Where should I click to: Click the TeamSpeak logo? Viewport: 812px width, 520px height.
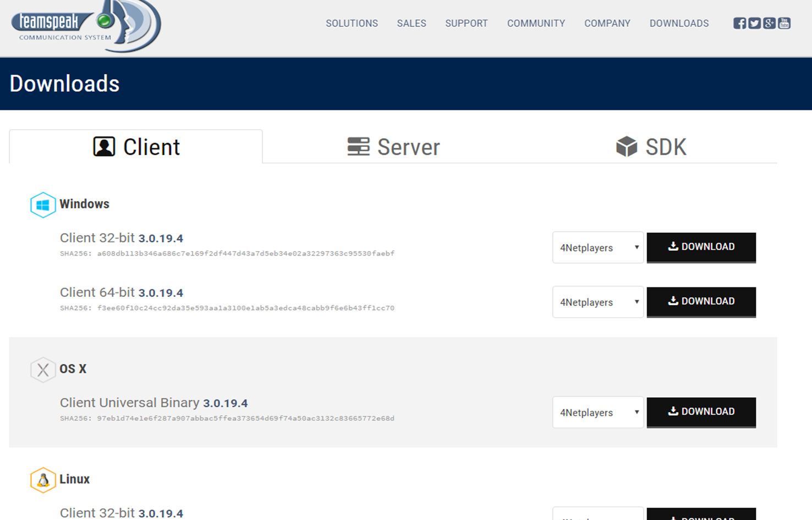click(85, 26)
